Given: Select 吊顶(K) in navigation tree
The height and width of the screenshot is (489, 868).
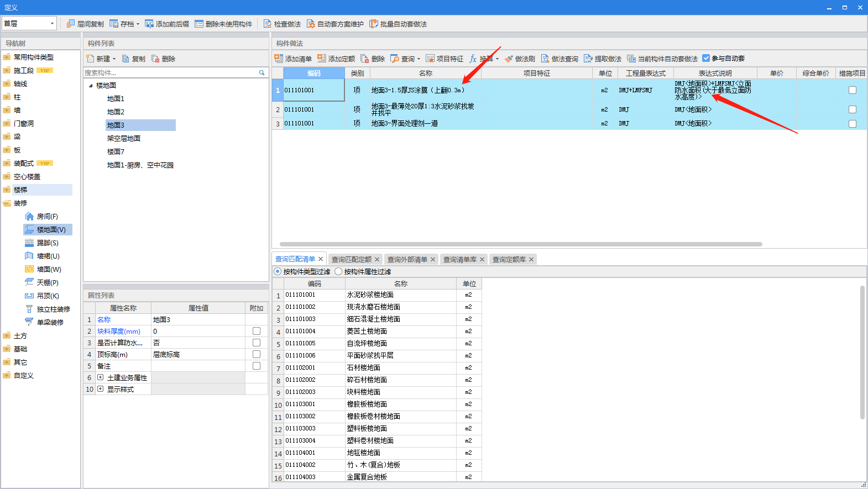Looking at the screenshot, I should pos(48,296).
